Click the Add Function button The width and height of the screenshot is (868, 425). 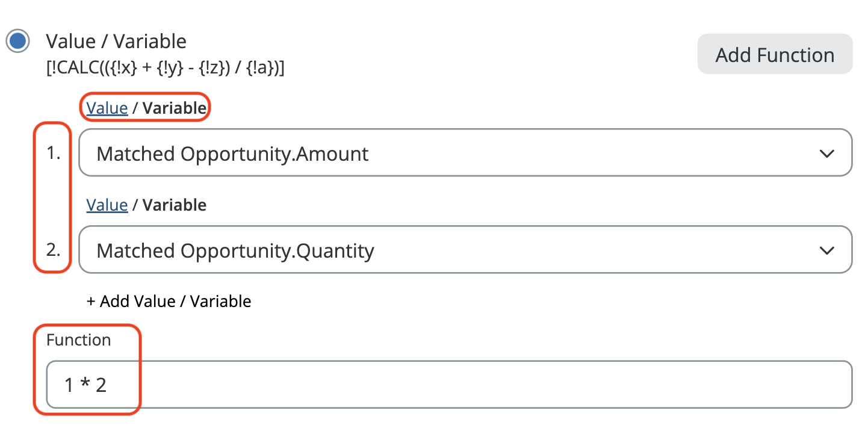[x=775, y=55]
